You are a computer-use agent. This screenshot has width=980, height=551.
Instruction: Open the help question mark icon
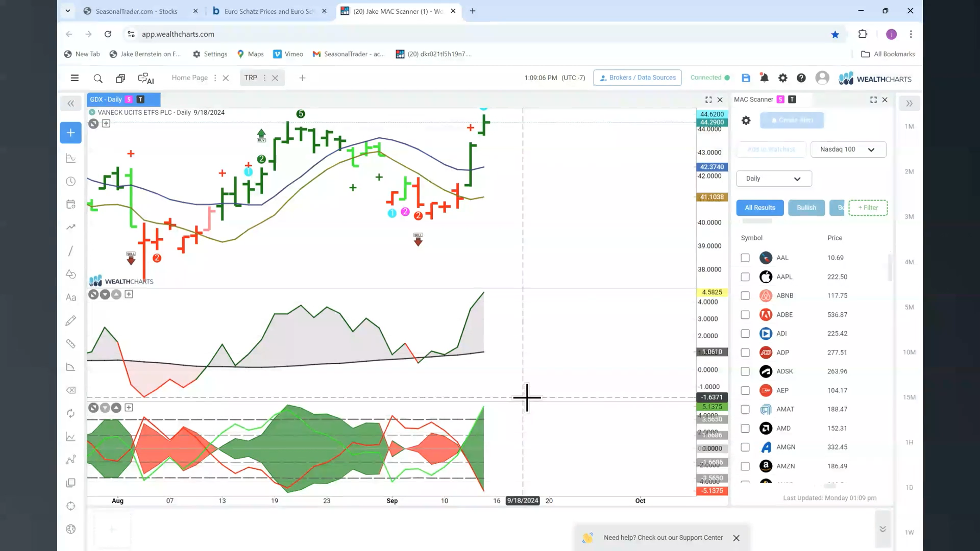[801, 78]
